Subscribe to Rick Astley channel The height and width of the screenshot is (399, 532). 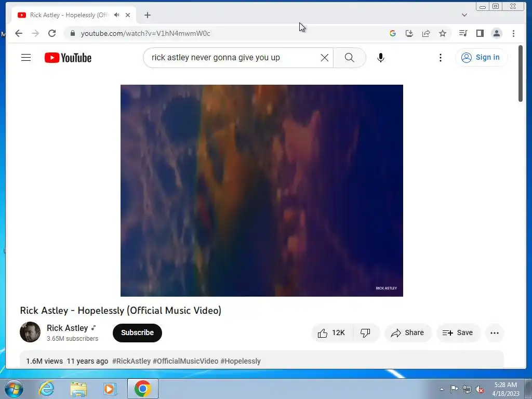pyautogui.click(x=137, y=333)
